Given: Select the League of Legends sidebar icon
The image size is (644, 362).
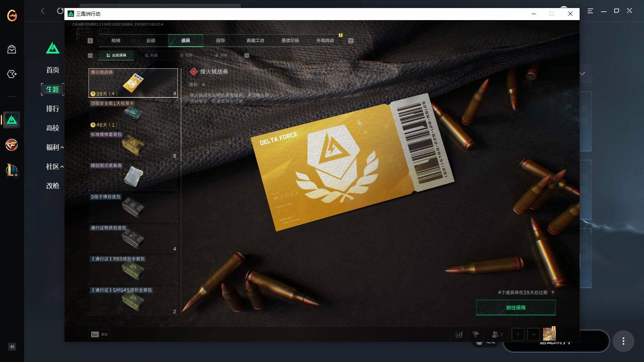Looking at the screenshot, I should click(12, 170).
